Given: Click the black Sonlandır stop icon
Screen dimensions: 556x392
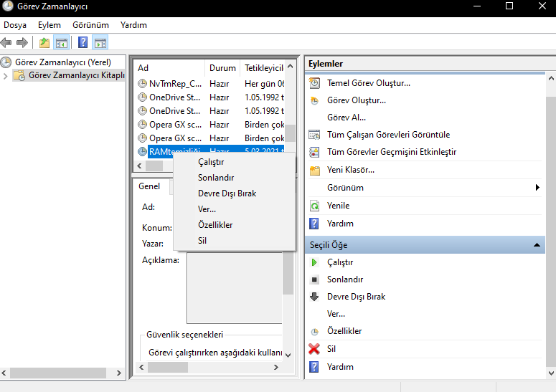Looking at the screenshot, I should [x=314, y=279].
